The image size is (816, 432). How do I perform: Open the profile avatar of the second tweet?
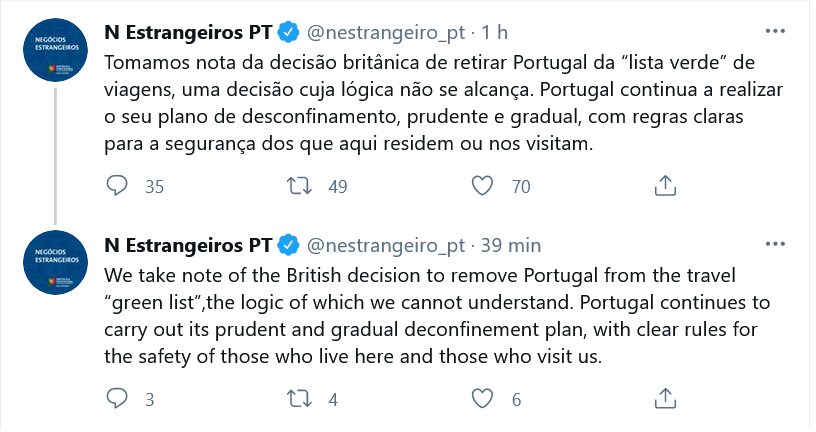point(55,263)
